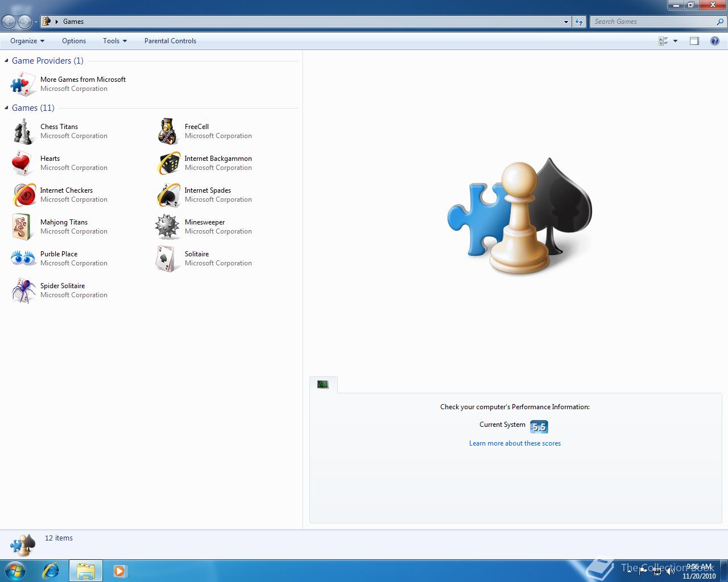Click the Back navigation button

[9, 22]
